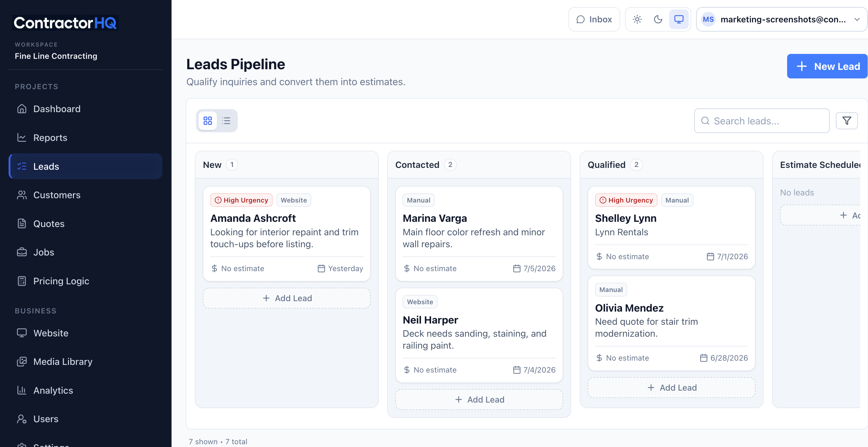
Task: Switch to list view
Action: [226, 121]
